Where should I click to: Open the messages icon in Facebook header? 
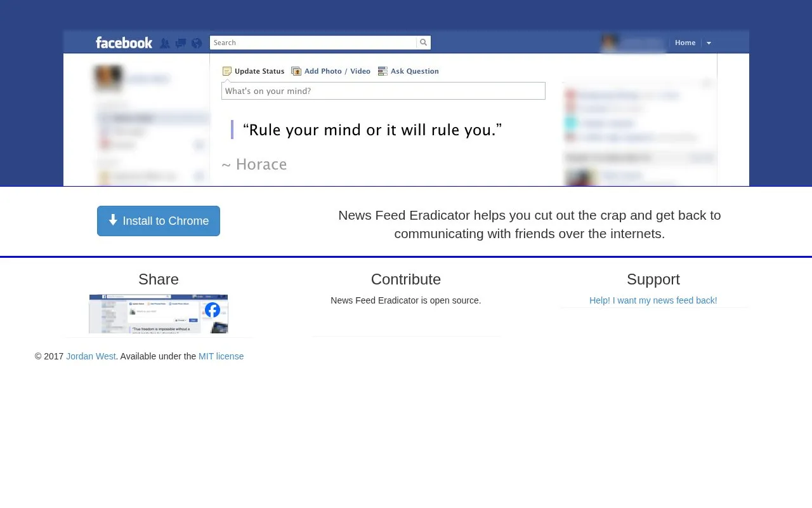tap(181, 43)
